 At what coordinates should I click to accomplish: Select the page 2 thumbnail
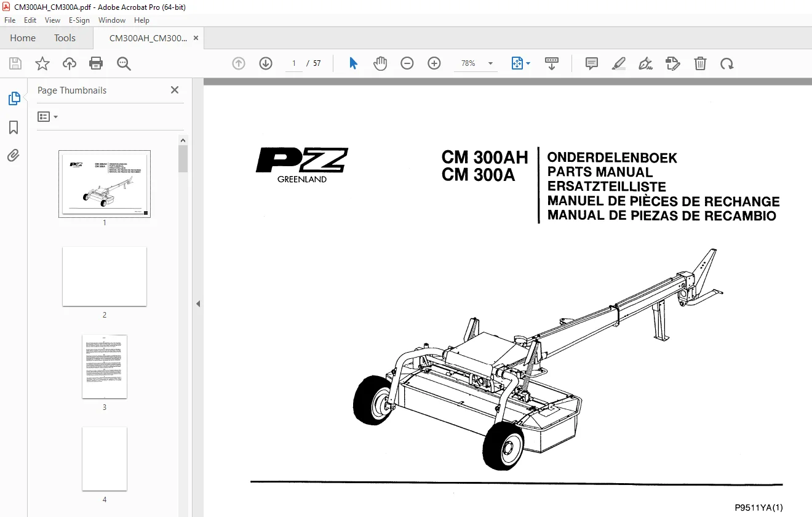coord(105,276)
